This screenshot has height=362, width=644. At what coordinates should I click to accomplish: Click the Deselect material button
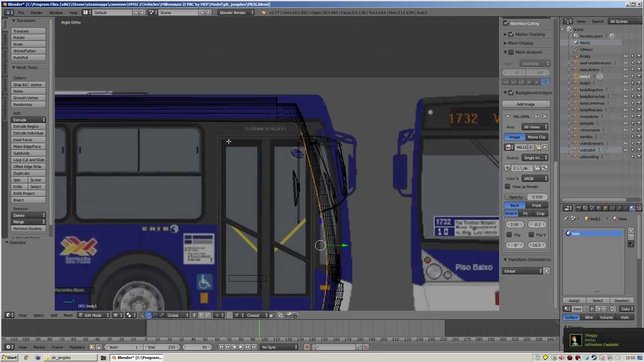click(622, 301)
